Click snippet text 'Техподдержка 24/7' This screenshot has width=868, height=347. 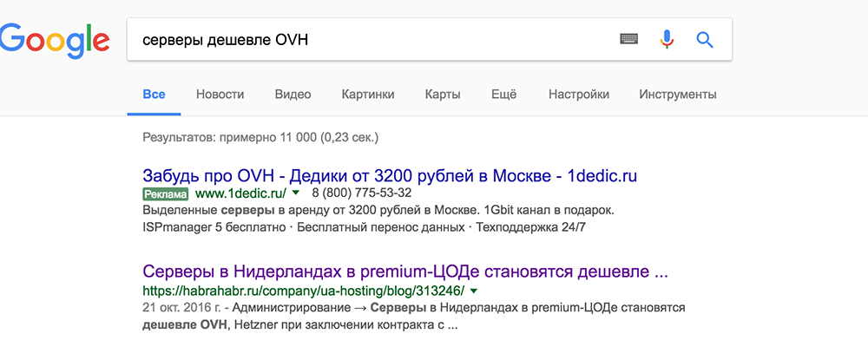pyautogui.click(x=530, y=227)
